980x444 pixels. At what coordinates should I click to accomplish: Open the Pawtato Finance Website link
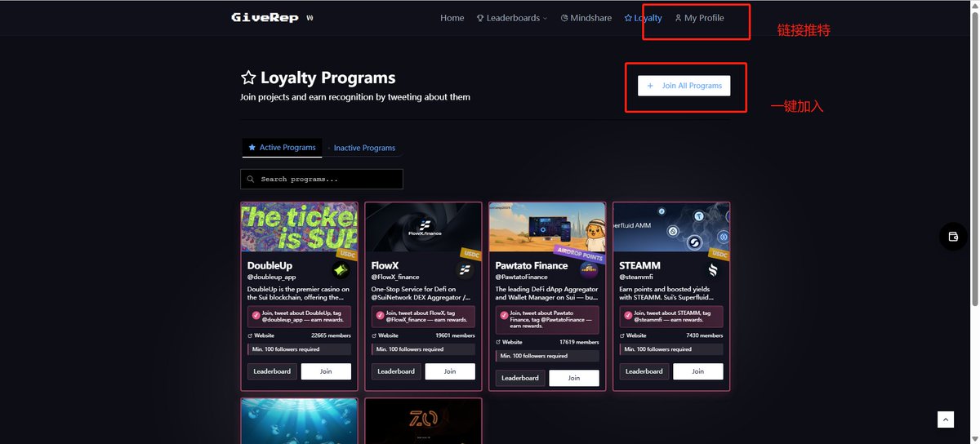pos(510,342)
